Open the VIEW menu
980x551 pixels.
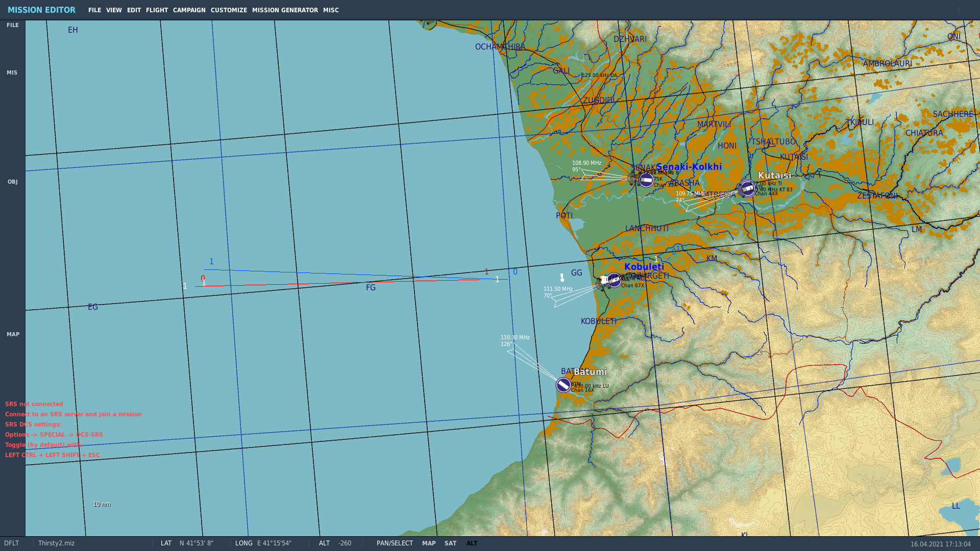114,10
